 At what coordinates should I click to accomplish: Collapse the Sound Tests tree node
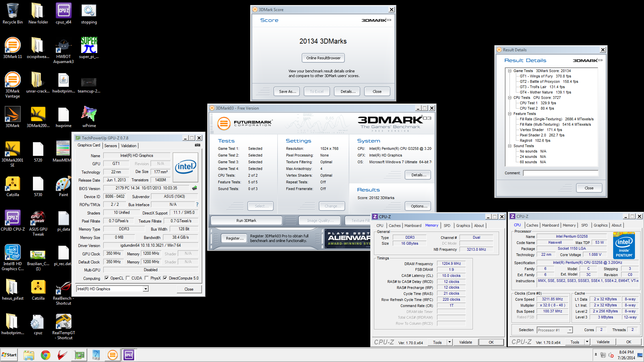pos(510,146)
